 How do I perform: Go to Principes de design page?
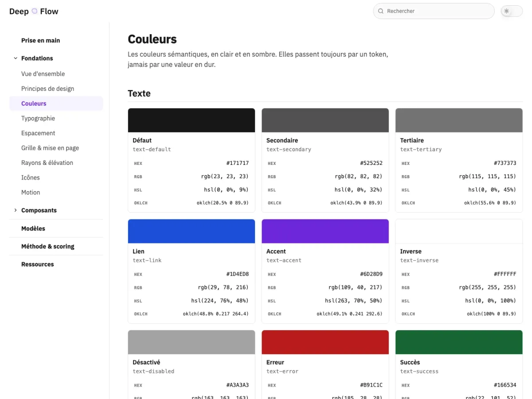click(x=47, y=89)
